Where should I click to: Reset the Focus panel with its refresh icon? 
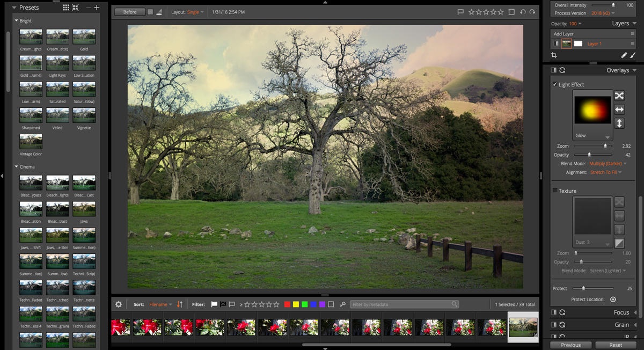(x=562, y=312)
